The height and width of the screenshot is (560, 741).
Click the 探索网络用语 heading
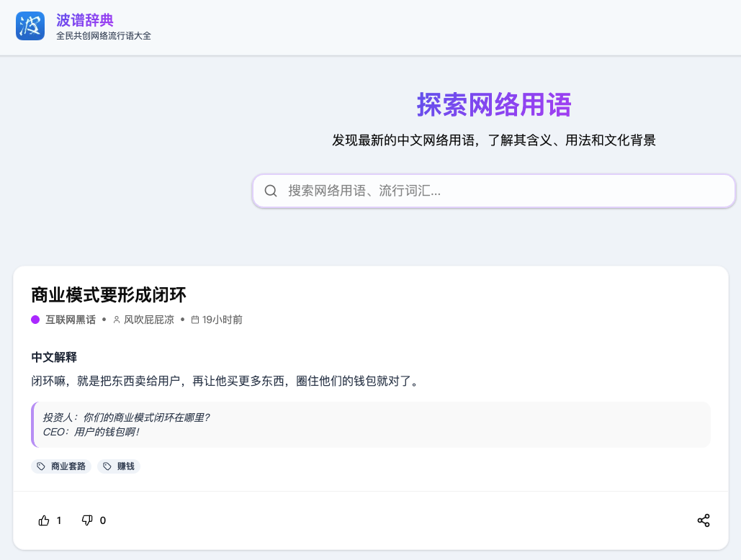[x=493, y=105]
